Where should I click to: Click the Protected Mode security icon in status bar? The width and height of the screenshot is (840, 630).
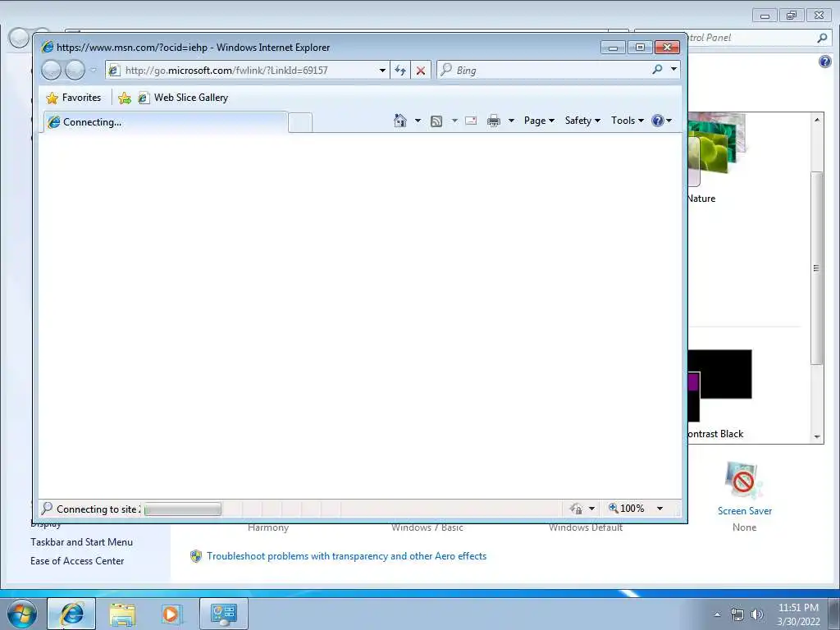577,509
